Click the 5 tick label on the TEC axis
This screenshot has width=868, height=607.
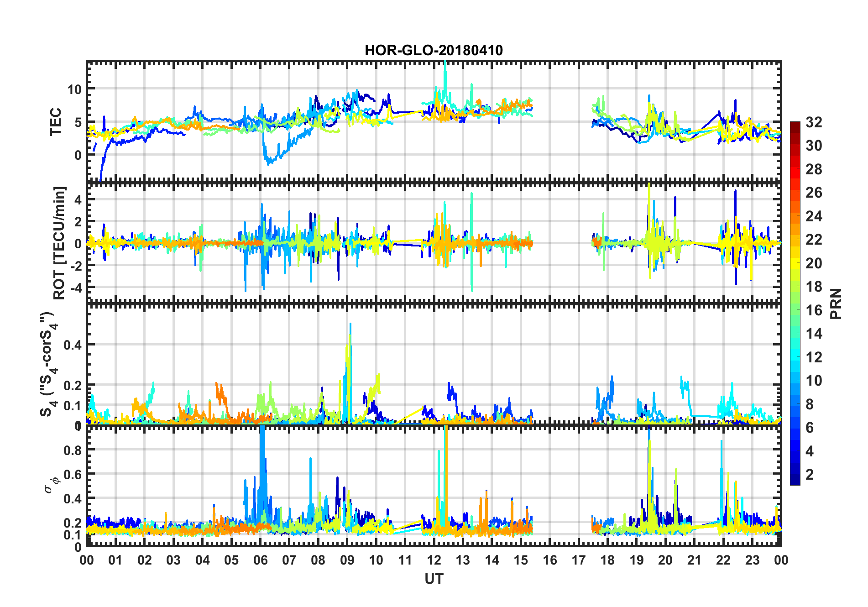[78, 122]
